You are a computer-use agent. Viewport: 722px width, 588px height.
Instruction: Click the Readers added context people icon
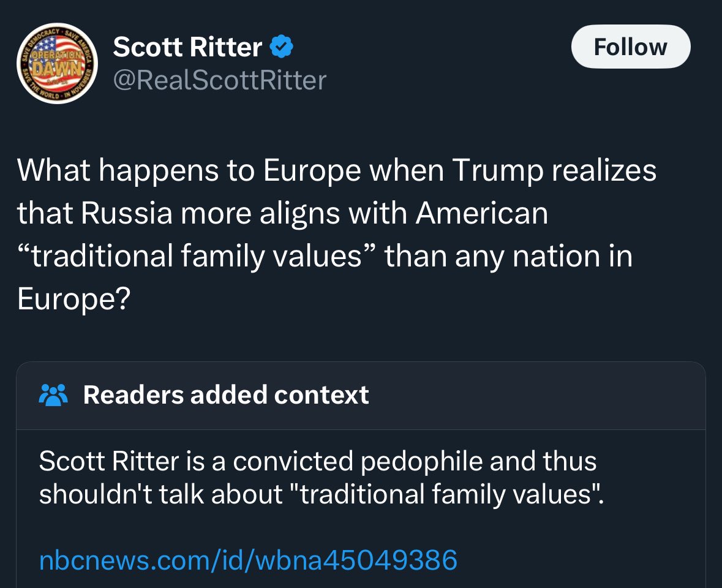click(x=54, y=396)
